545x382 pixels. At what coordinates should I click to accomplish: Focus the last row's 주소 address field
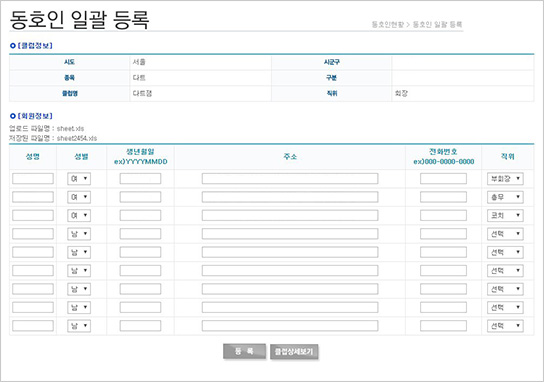coord(290,326)
